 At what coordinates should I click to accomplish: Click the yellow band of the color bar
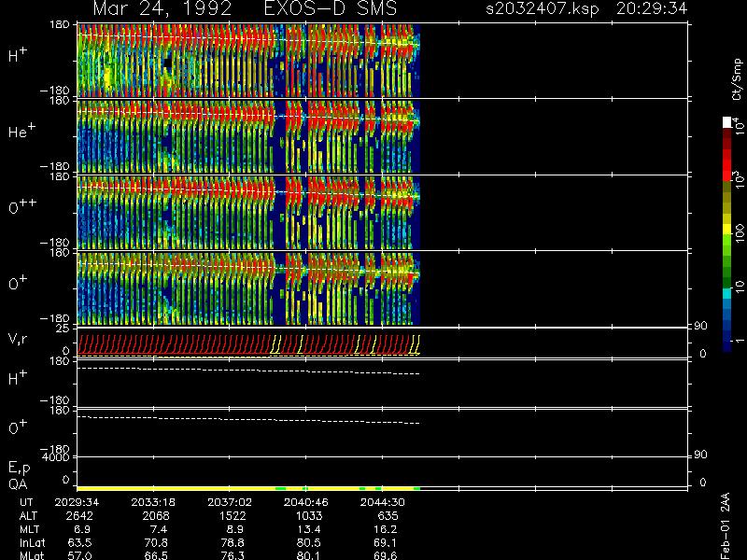coord(726,231)
